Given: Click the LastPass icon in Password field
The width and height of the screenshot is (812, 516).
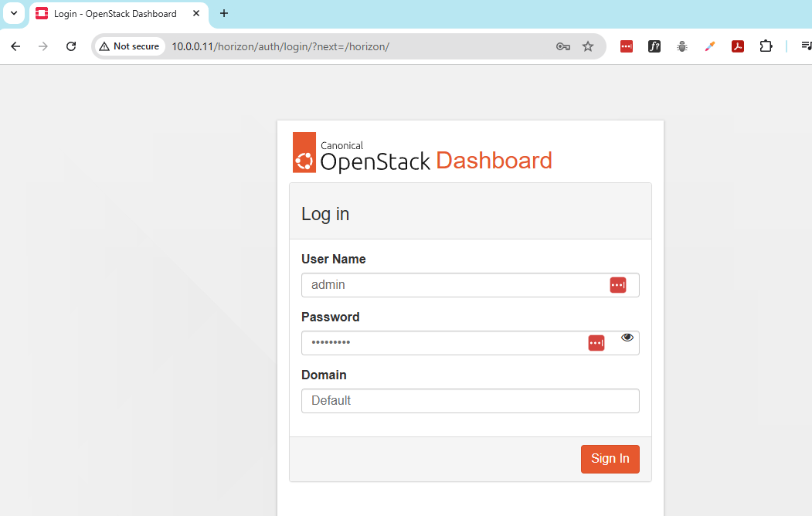Looking at the screenshot, I should [x=596, y=343].
